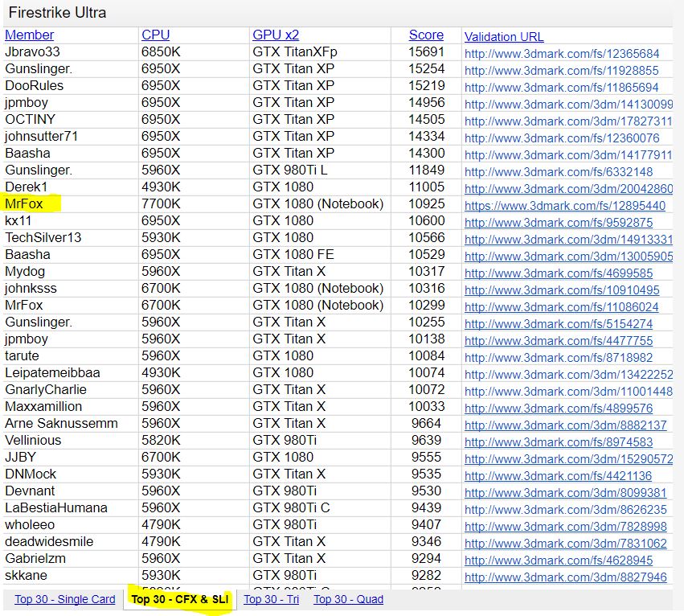The width and height of the screenshot is (684, 616).
Task: Open Gabrielzm validation link fs/4628945
Action: 559,561
